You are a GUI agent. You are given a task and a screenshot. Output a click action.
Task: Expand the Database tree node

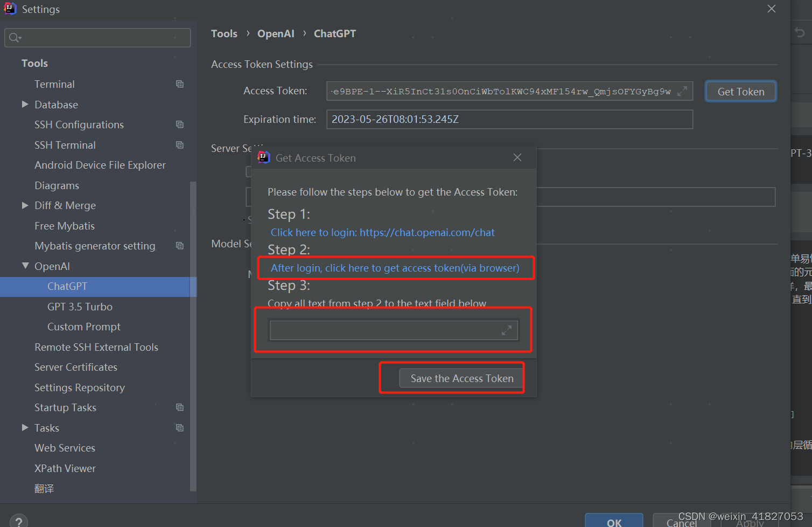pyautogui.click(x=25, y=104)
